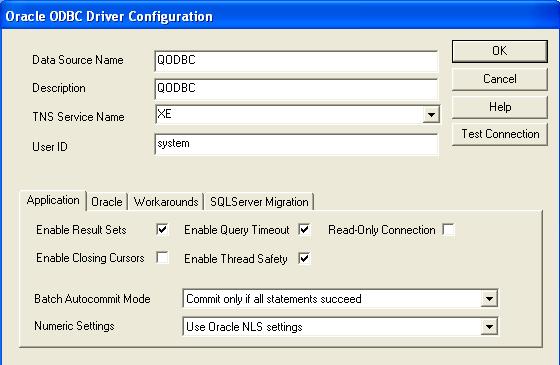This screenshot has width=560, height=365.
Task: Click the User ID field
Action: pos(296,144)
